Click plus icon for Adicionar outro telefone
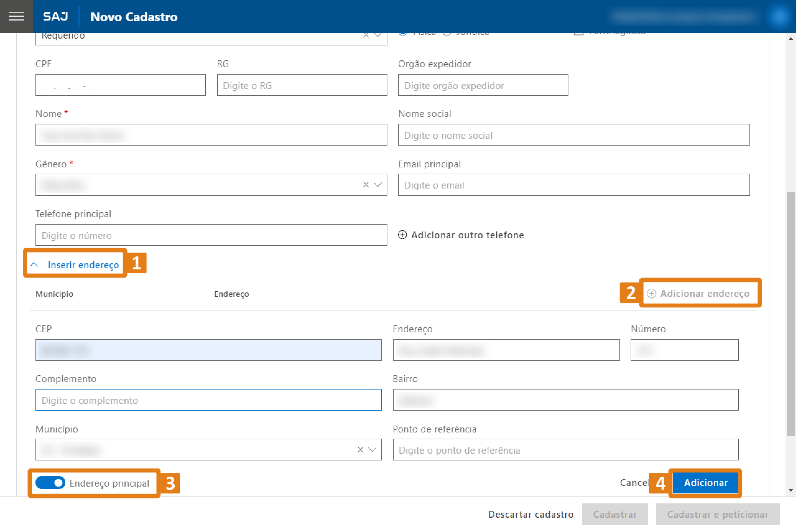This screenshot has height=532, width=796. click(x=402, y=235)
